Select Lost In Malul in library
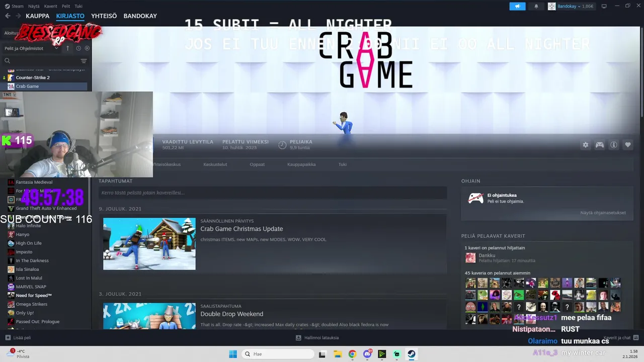Image resolution: width=644 pixels, height=362 pixels. 29,278
